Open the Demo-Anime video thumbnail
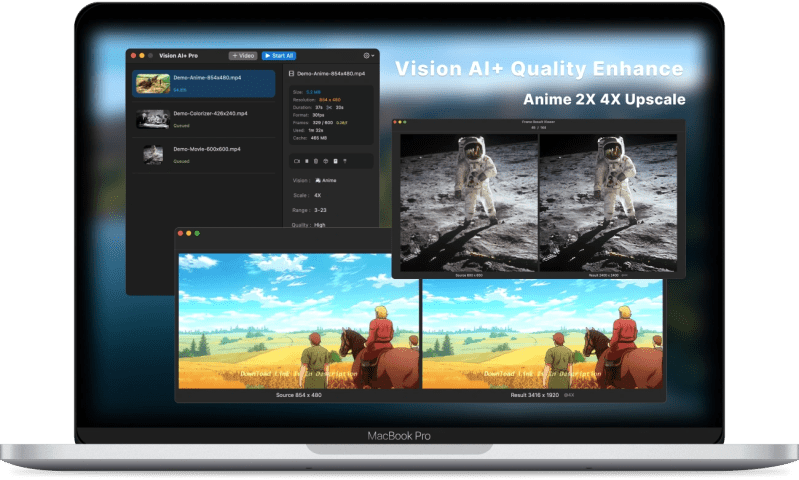The width and height of the screenshot is (799, 480). click(153, 84)
